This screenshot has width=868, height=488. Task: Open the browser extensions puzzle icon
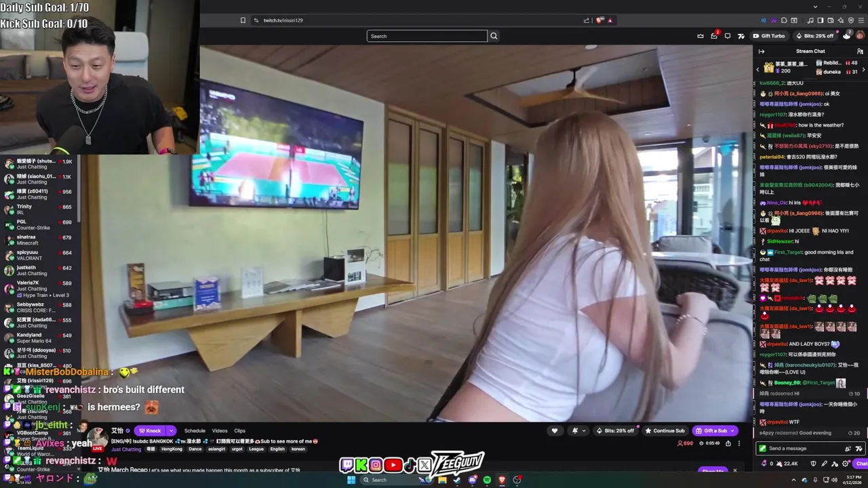784,20
